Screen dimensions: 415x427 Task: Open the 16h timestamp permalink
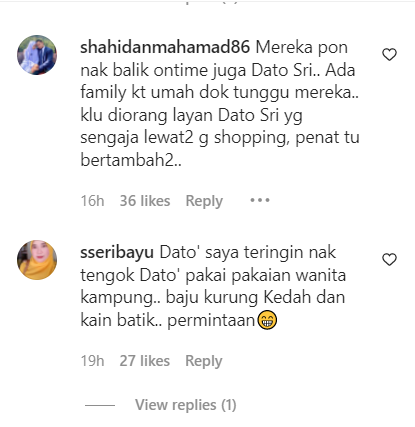point(92,201)
